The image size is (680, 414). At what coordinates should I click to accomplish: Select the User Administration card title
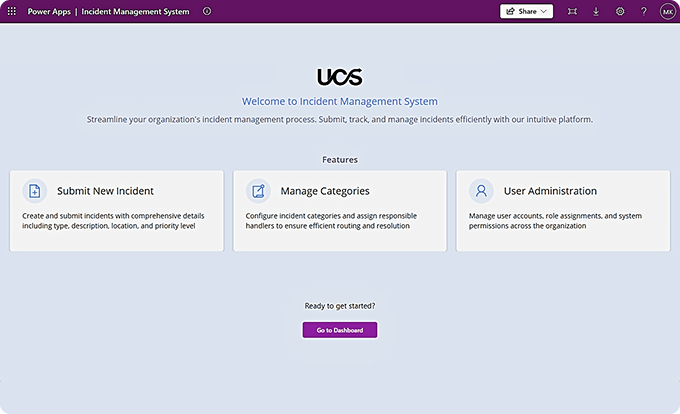tap(550, 191)
